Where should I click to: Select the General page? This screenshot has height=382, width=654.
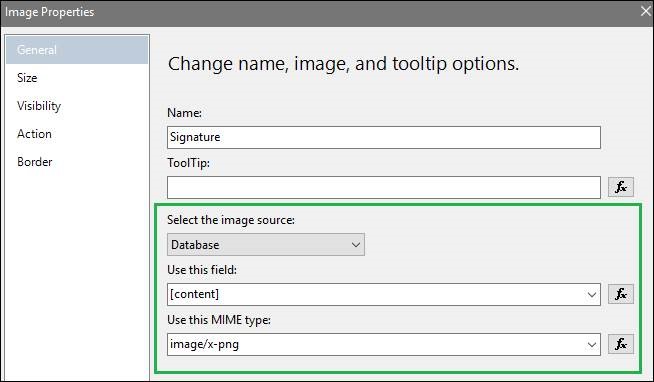[x=77, y=50]
